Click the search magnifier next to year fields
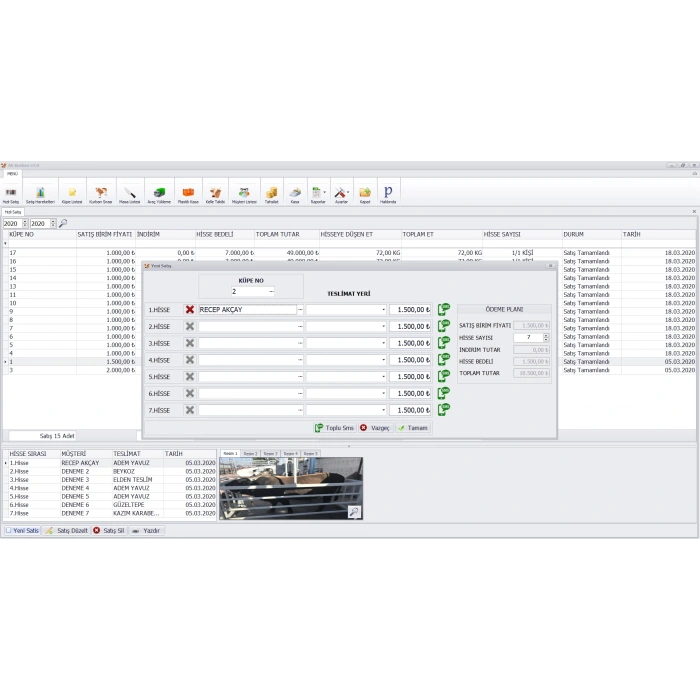 click(x=63, y=223)
